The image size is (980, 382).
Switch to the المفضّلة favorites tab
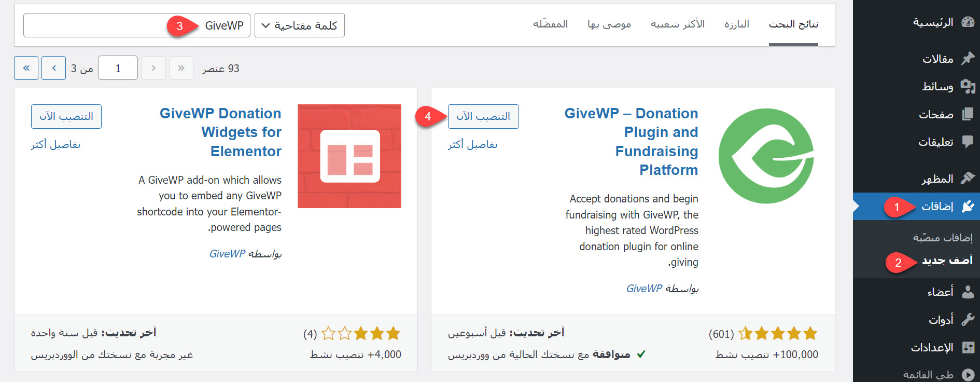550,24
